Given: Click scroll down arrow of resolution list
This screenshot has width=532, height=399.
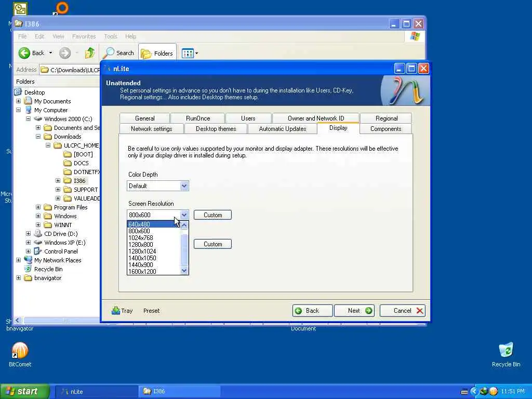Looking at the screenshot, I should coord(184,271).
